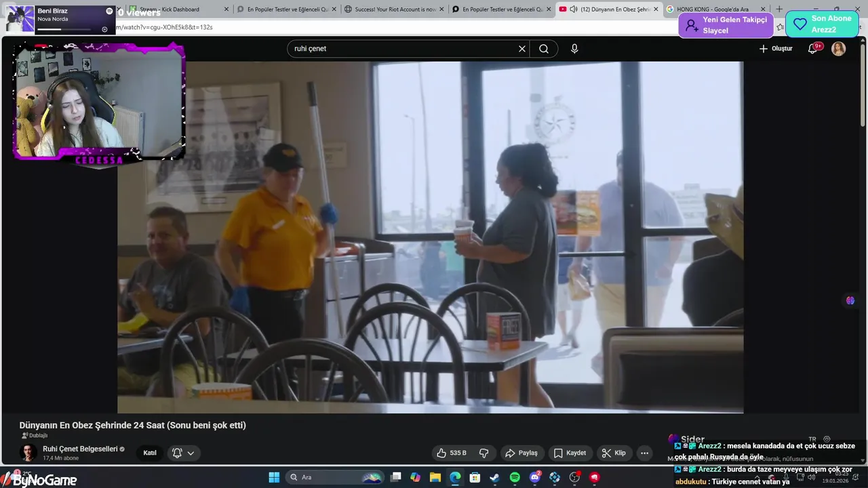Screen dimensions: 868x488
Task: Open the red Riot client taskbar icon
Action: tap(595, 477)
